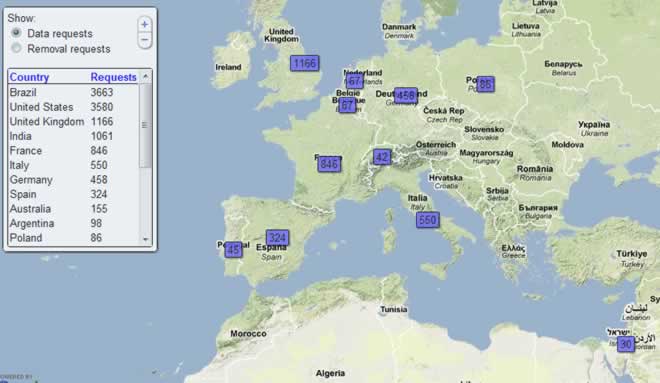The width and height of the screenshot is (660, 383).
Task: Click the 458 marker over Germany
Action: point(406,96)
